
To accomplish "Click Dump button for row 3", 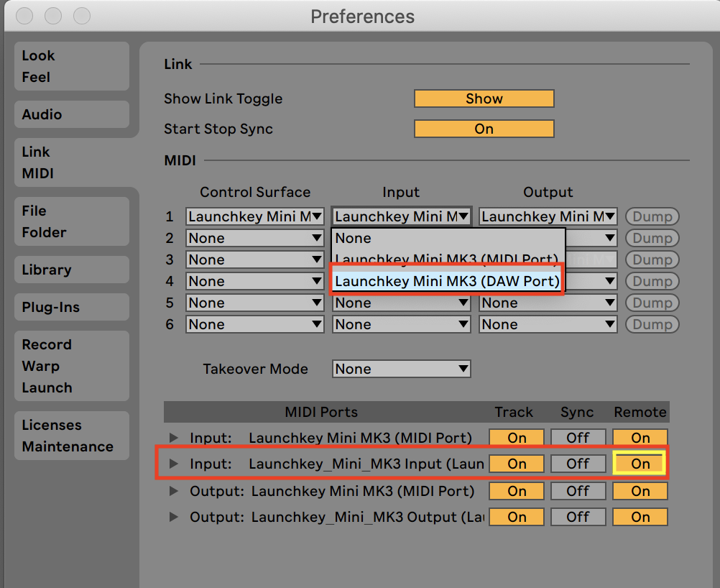I will point(652,259).
